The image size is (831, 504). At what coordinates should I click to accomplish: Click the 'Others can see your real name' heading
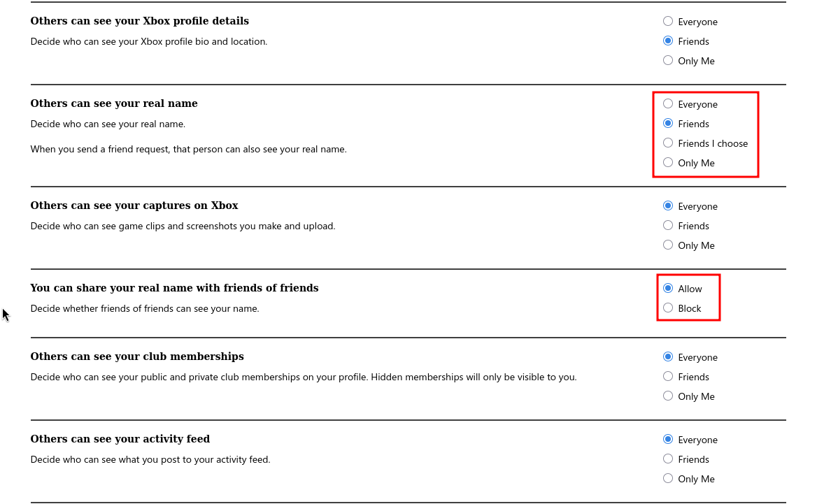pyautogui.click(x=114, y=103)
